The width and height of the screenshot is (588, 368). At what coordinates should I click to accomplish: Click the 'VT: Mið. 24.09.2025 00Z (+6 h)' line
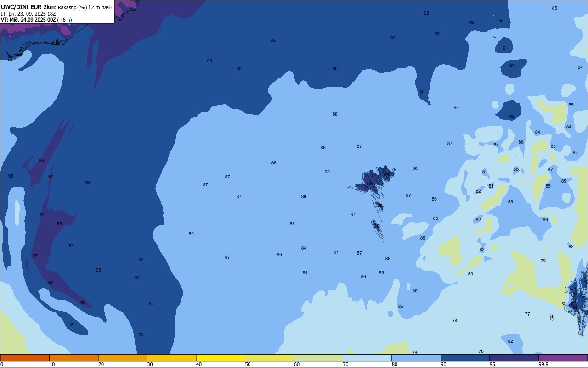tap(36, 20)
